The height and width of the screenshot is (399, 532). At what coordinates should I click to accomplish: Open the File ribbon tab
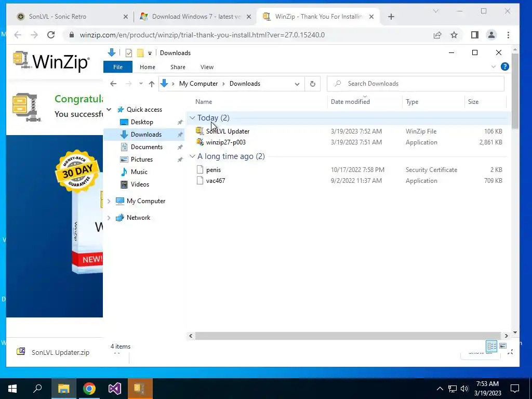(118, 67)
